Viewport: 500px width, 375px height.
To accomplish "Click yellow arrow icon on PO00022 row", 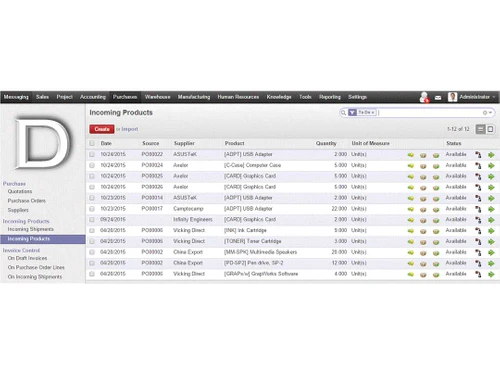I will coord(411,155).
